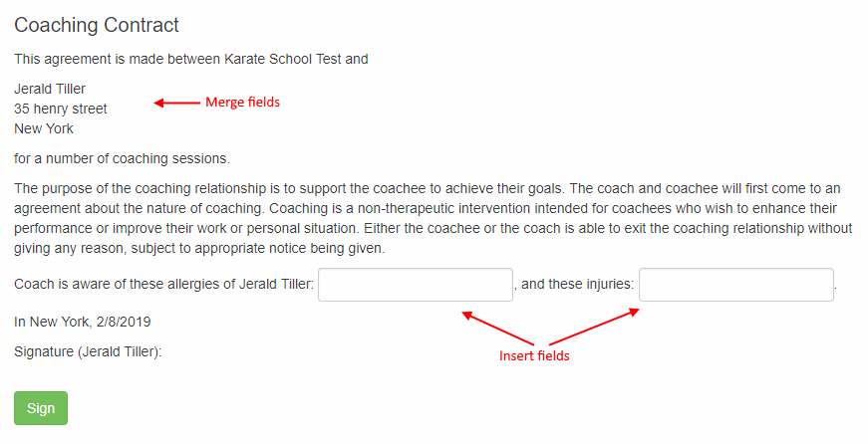Click the green Sign button
Viewport: 868px width, 444px height.
(41, 408)
